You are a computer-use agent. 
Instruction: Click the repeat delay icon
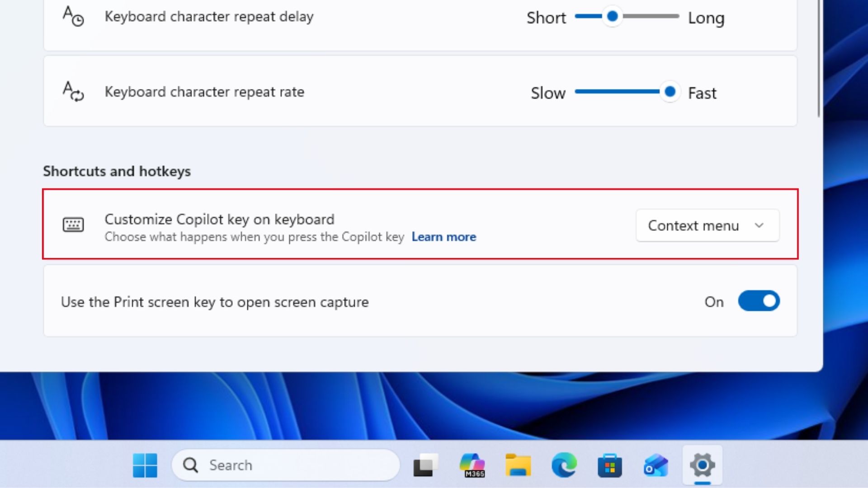coord(73,16)
